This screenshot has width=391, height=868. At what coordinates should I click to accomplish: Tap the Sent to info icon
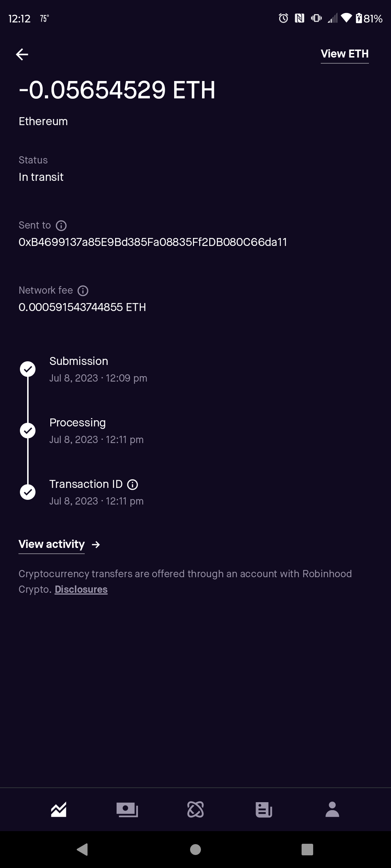pos(61,226)
